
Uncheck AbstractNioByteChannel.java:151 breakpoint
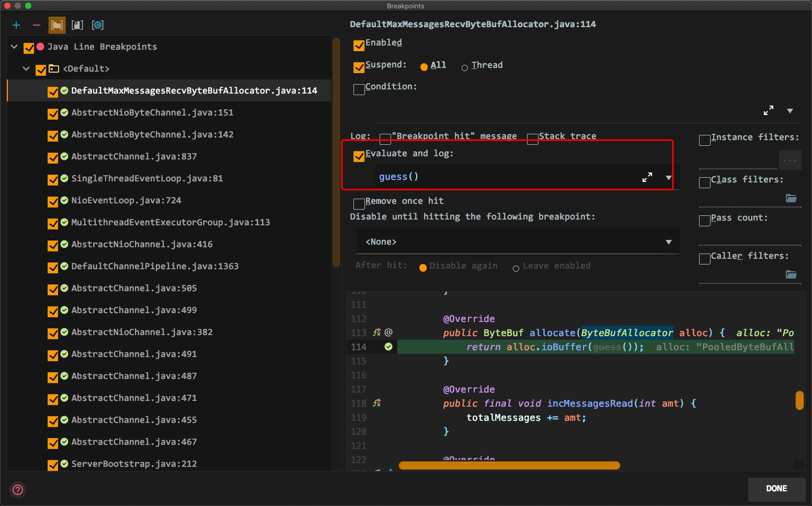tap(53, 114)
